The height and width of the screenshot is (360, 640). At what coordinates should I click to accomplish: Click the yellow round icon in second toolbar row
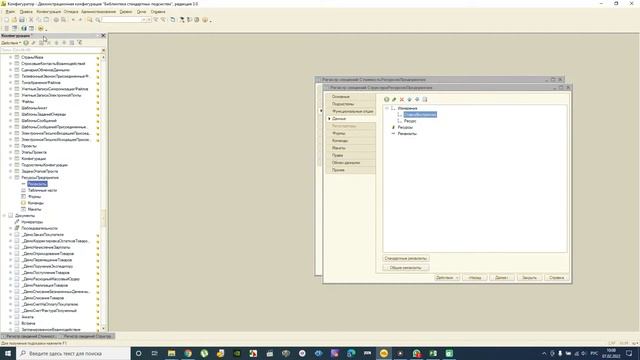pyautogui.click(x=40, y=28)
